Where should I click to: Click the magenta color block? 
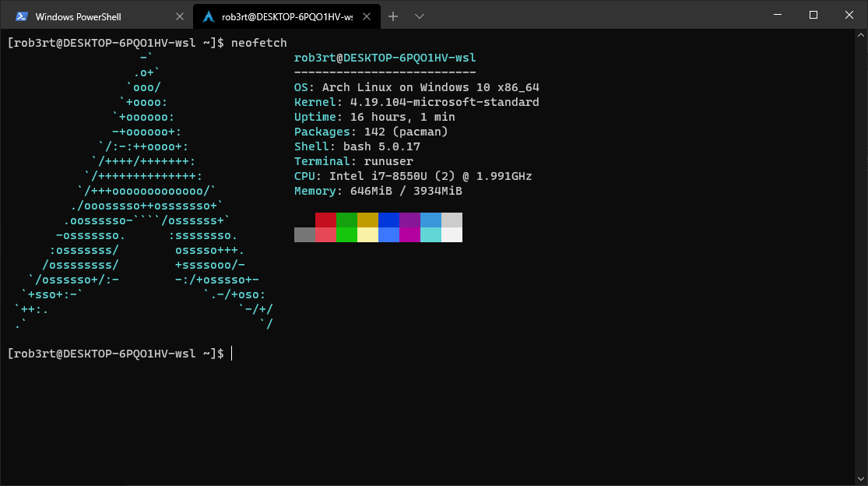tap(409, 234)
